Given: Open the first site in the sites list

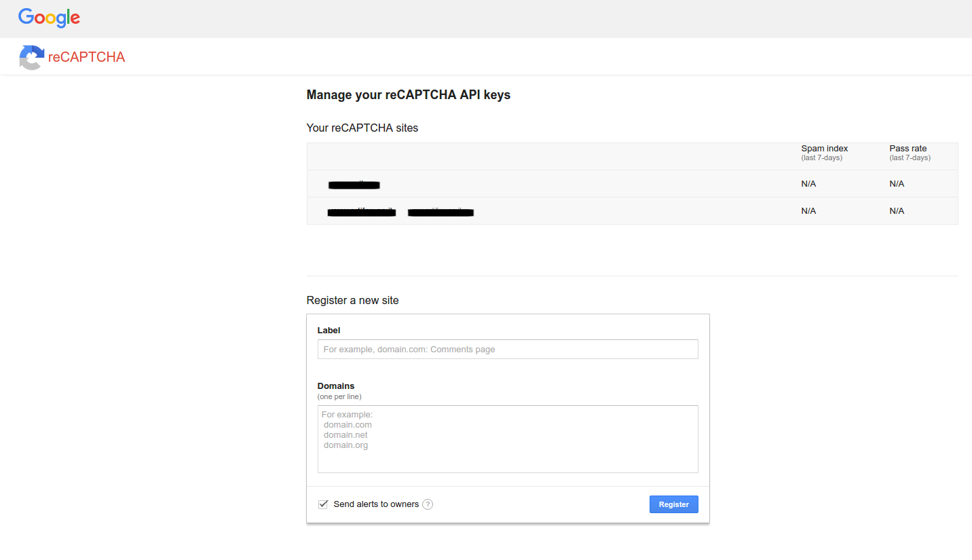Looking at the screenshot, I should coord(354,185).
